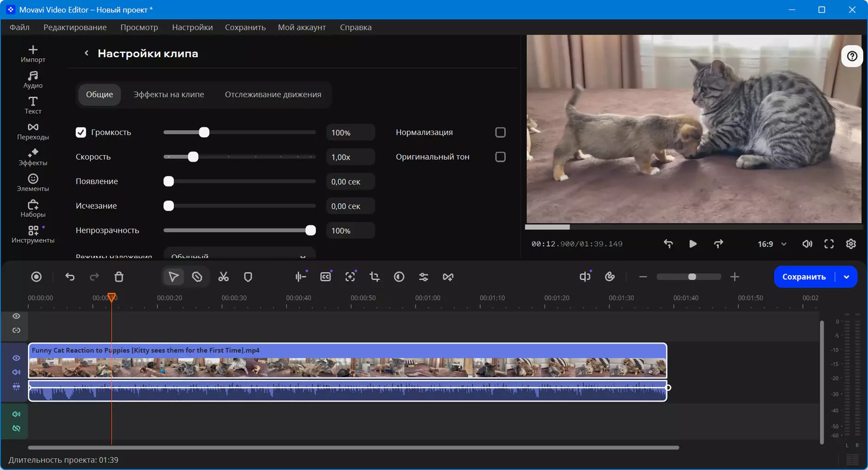Open the Переходы transitions panel
868x470 pixels.
[x=33, y=131]
